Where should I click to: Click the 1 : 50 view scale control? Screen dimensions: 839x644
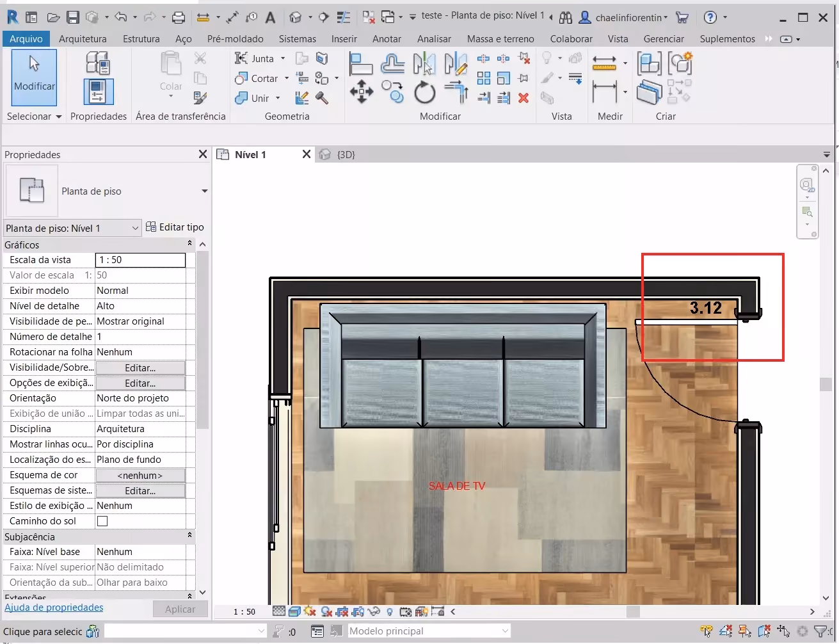(x=244, y=612)
